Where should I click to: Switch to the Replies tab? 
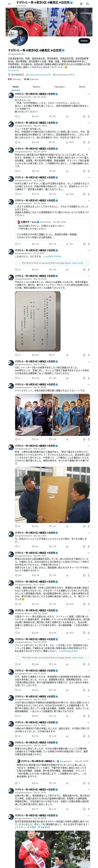36,87
